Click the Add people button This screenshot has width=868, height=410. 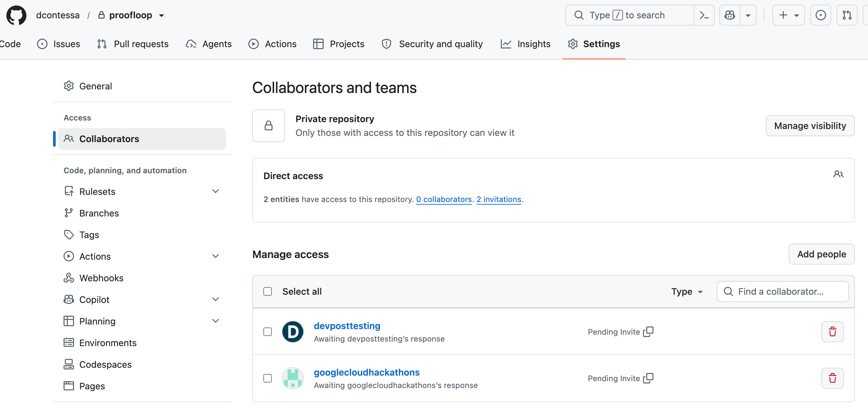point(821,254)
